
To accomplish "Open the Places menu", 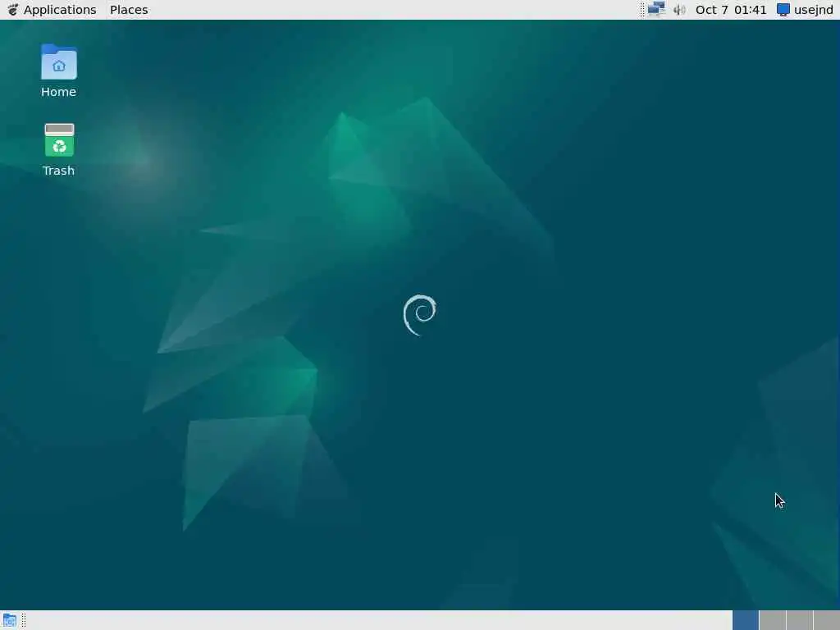I will pyautogui.click(x=129, y=10).
